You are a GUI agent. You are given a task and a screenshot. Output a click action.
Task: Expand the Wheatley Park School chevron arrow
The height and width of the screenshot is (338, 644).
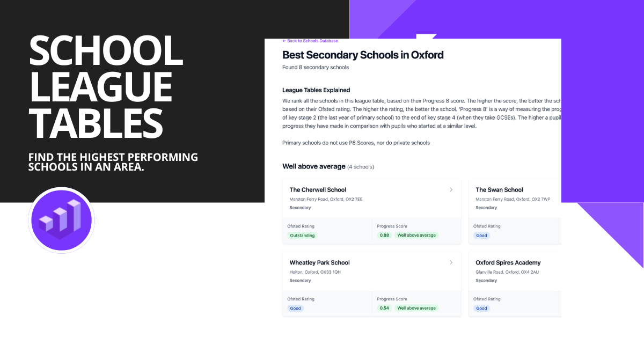(x=451, y=262)
